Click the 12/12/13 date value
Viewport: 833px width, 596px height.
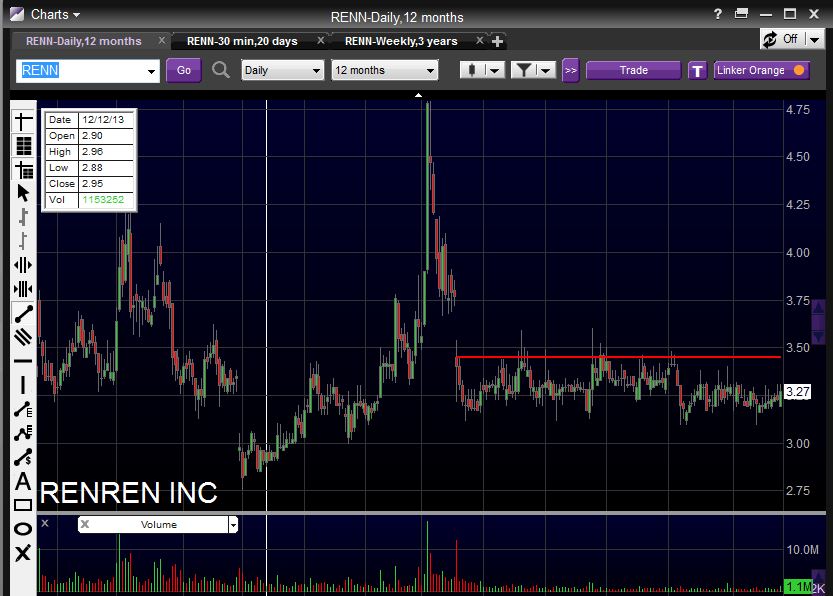(103, 120)
